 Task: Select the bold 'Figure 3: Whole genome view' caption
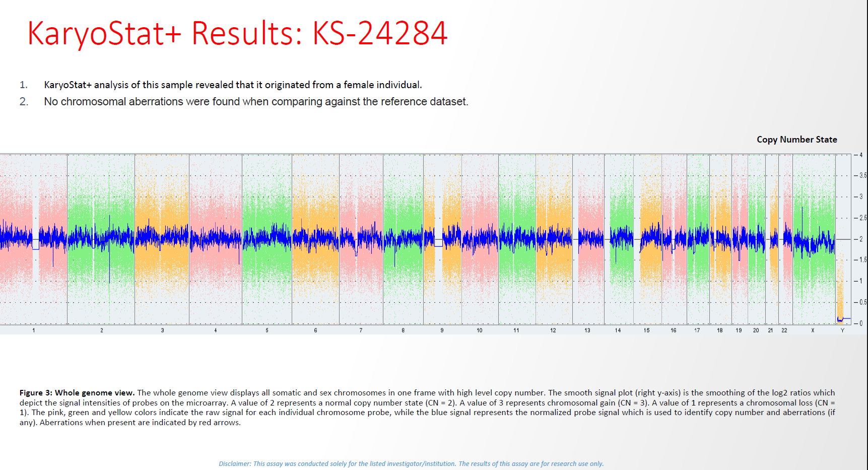point(77,393)
